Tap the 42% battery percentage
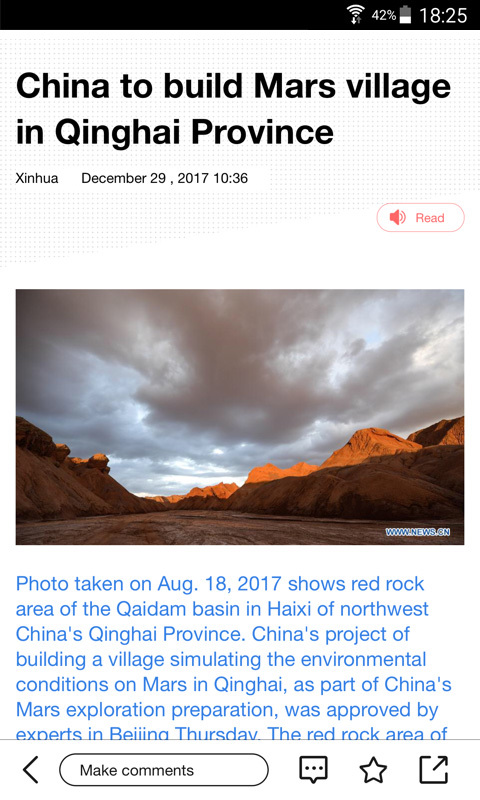The height and width of the screenshot is (800, 480). click(384, 15)
